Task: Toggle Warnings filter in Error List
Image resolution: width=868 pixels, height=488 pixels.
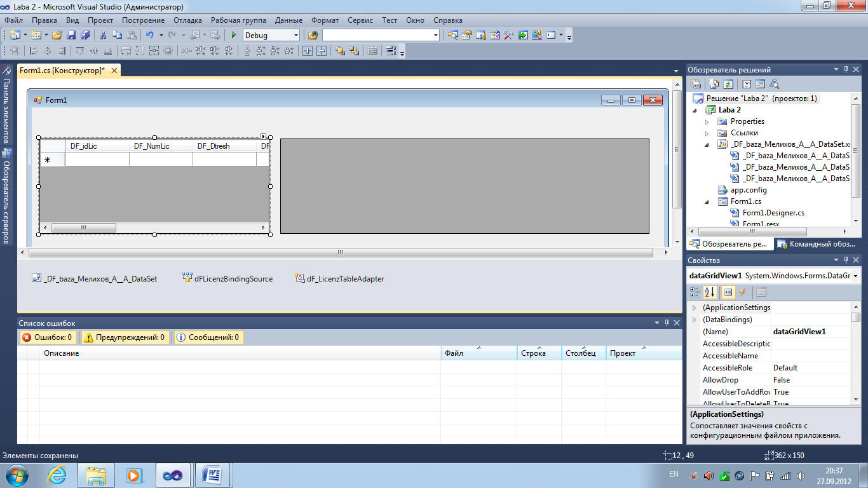Action: 124,337
